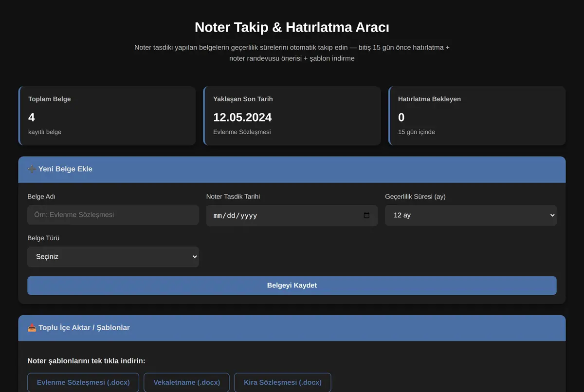Download the Kira Sözleşmesi (.docx) template

click(283, 382)
